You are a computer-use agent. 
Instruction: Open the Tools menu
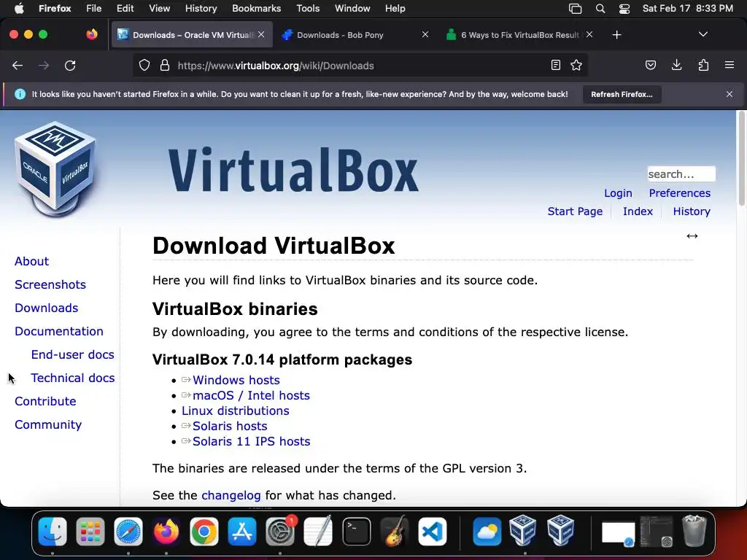coord(308,8)
